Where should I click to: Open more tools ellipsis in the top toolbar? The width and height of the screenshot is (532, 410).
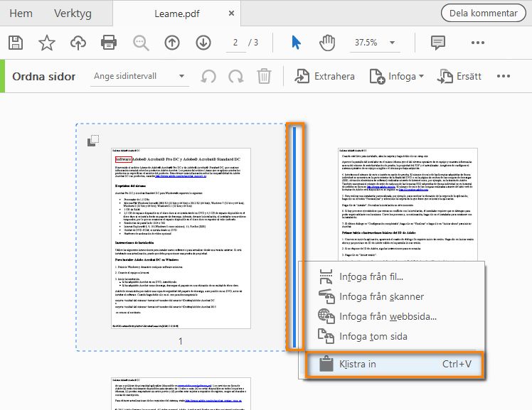click(x=478, y=43)
